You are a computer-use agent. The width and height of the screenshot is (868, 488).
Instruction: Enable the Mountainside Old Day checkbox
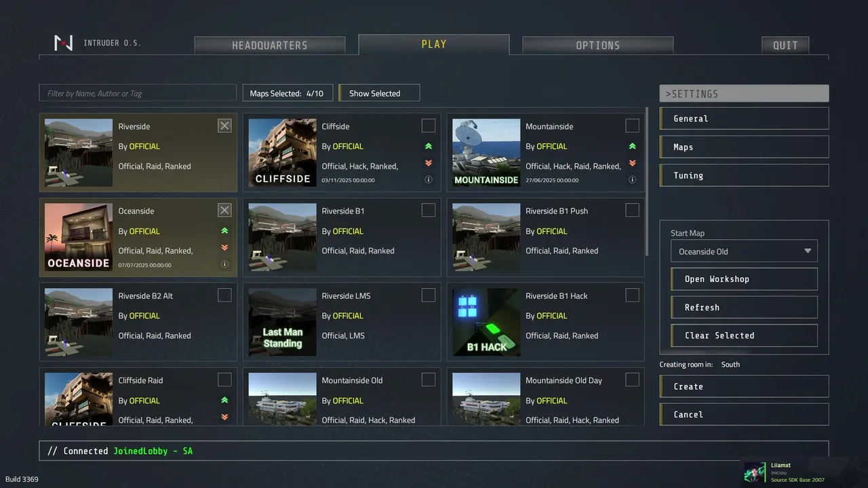pyautogui.click(x=632, y=380)
